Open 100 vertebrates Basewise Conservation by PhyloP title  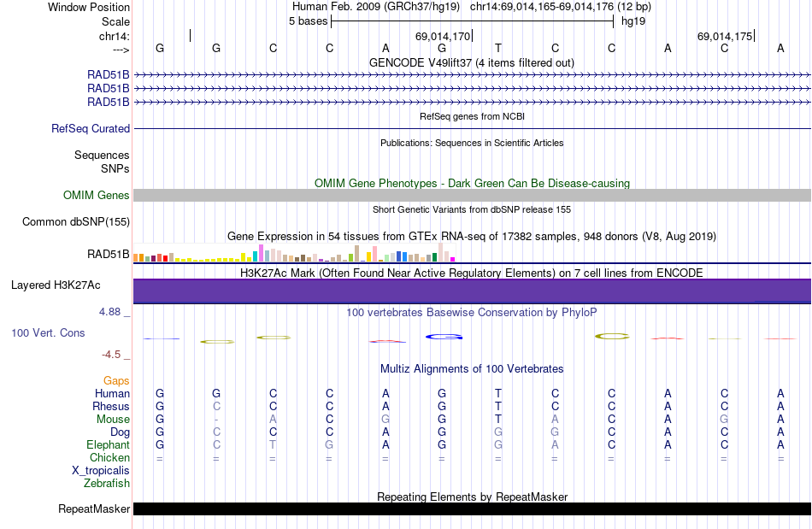472,312
